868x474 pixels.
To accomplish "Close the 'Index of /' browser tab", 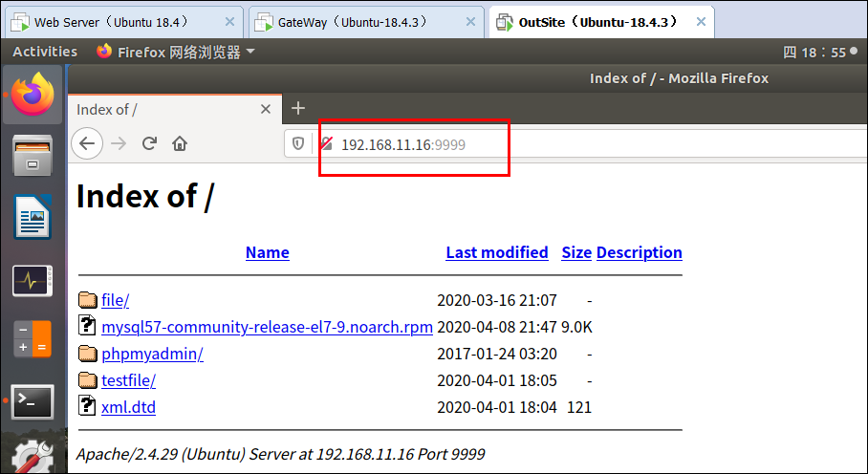I will pyautogui.click(x=266, y=109).
